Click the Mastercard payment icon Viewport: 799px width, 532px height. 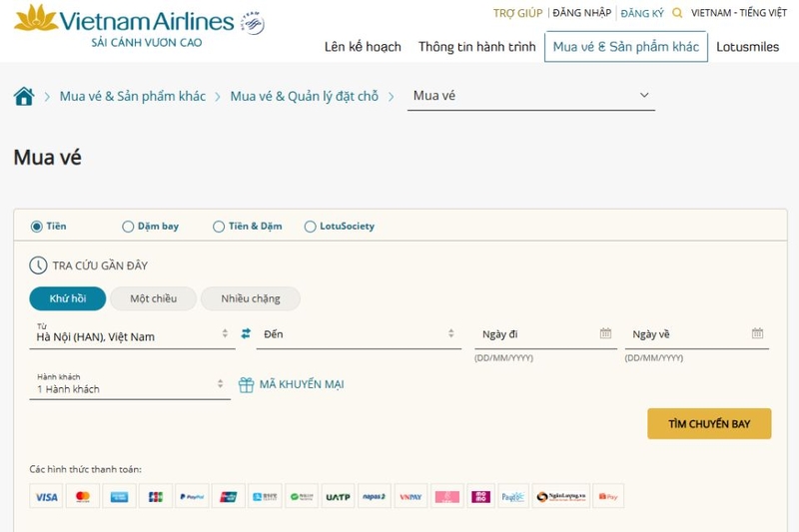click(x=83, y=496)
